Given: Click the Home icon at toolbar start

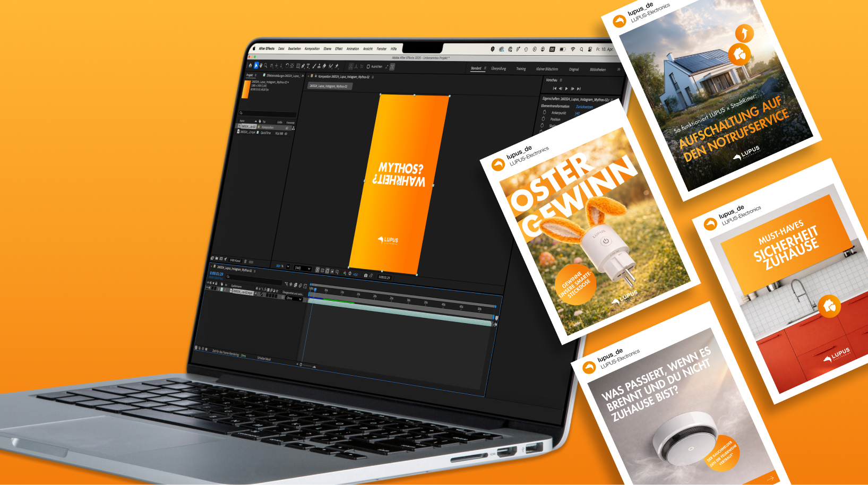Looking at the screenshot, I should point(250,66).
